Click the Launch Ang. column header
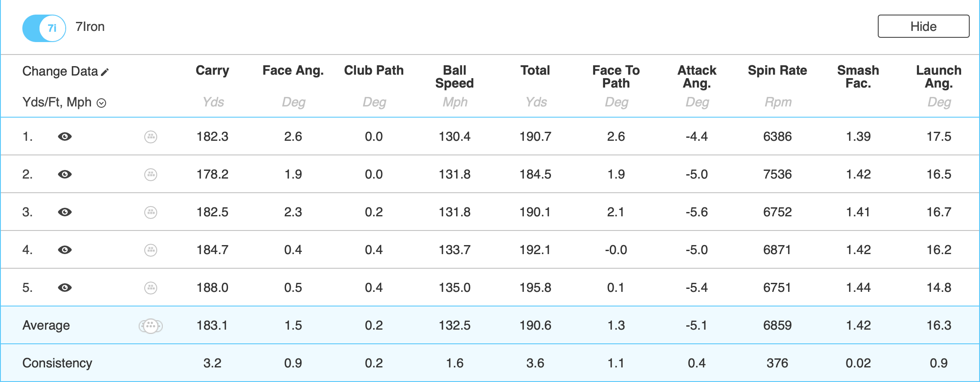This screenshot has height=382, width=980. [939, 76]
